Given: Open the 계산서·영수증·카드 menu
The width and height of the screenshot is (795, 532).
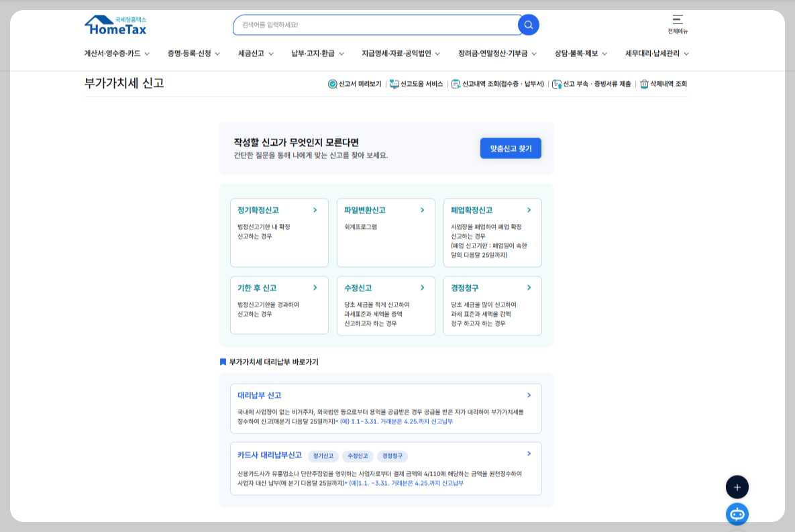Looking at the screenshot, I should coord(113,53).
